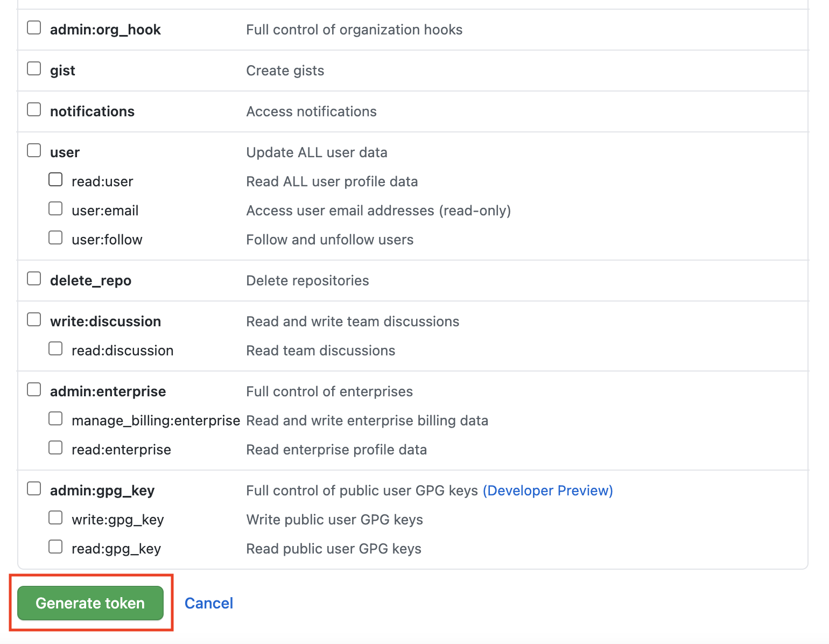This screenshot has height=644, width=829.
Task: Click the admin:gpg_key scope label
Action: coord(102,491)
